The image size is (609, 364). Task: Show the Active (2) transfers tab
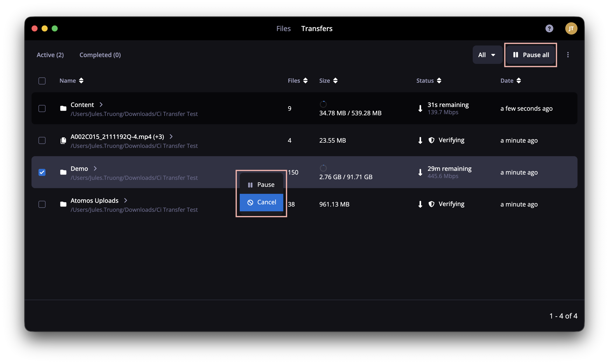click(50, 55)
